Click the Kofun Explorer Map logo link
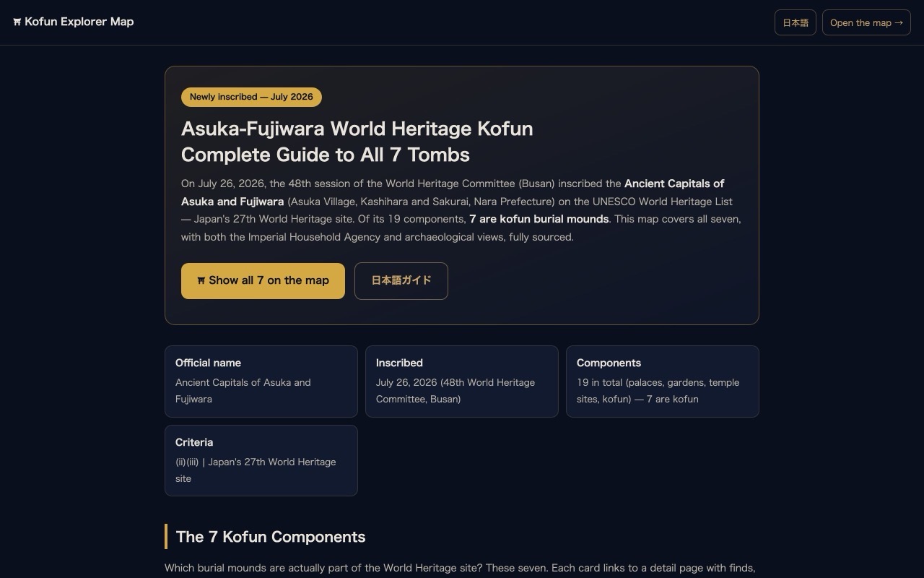Screen dimensions: 924x578 73,22
